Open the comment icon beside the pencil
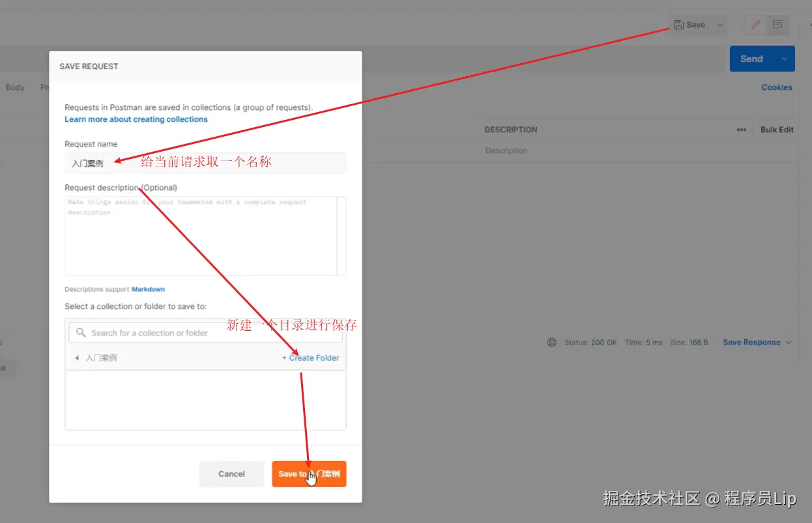Image resolution: width=812 pixels, height=523 pixels. (777, 25)
